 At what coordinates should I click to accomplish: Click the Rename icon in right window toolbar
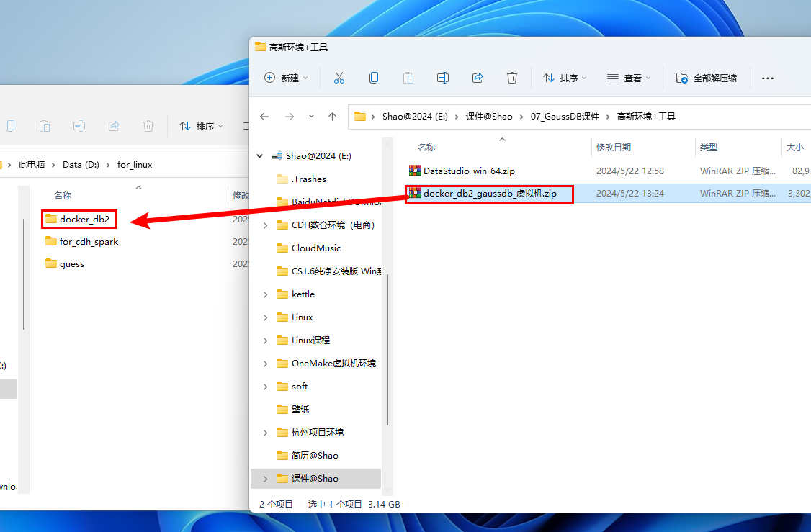[x=443, y=78]
